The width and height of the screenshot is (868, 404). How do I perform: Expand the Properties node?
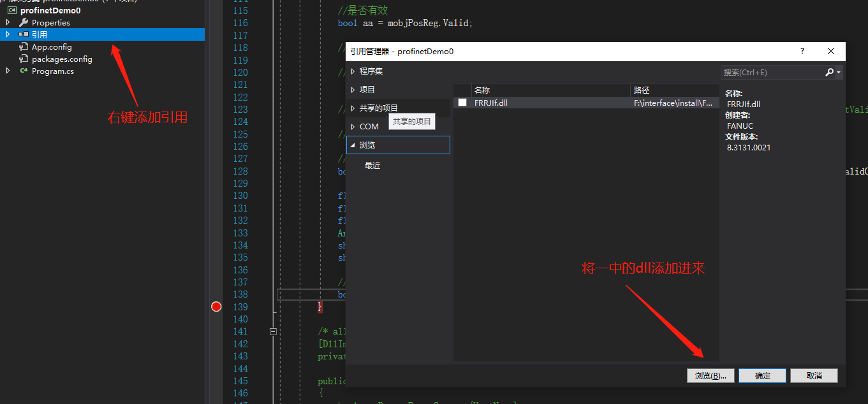(8, 22)
